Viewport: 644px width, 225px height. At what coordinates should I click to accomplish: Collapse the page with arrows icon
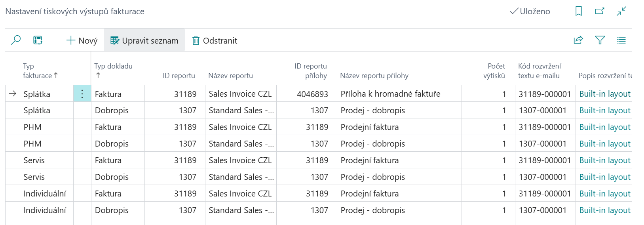621,11
